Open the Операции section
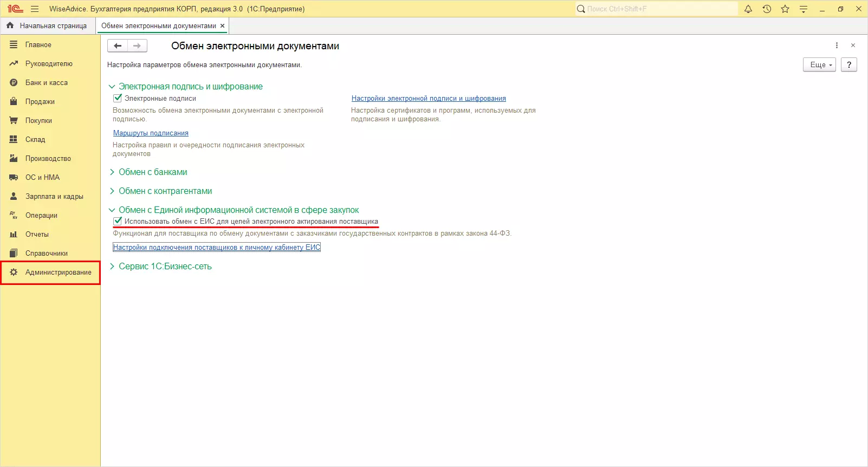Viewport: 868px width, 467px height. (50, 215)
